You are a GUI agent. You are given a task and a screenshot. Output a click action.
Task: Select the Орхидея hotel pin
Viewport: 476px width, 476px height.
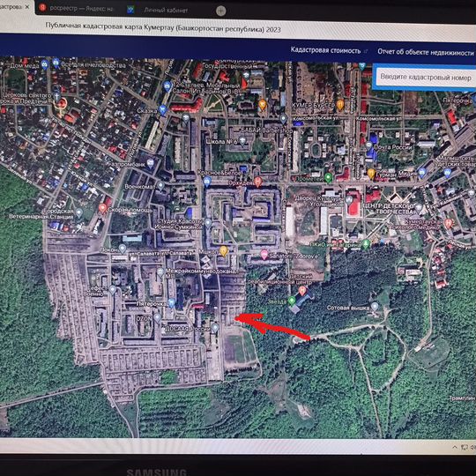coord(258,182)
